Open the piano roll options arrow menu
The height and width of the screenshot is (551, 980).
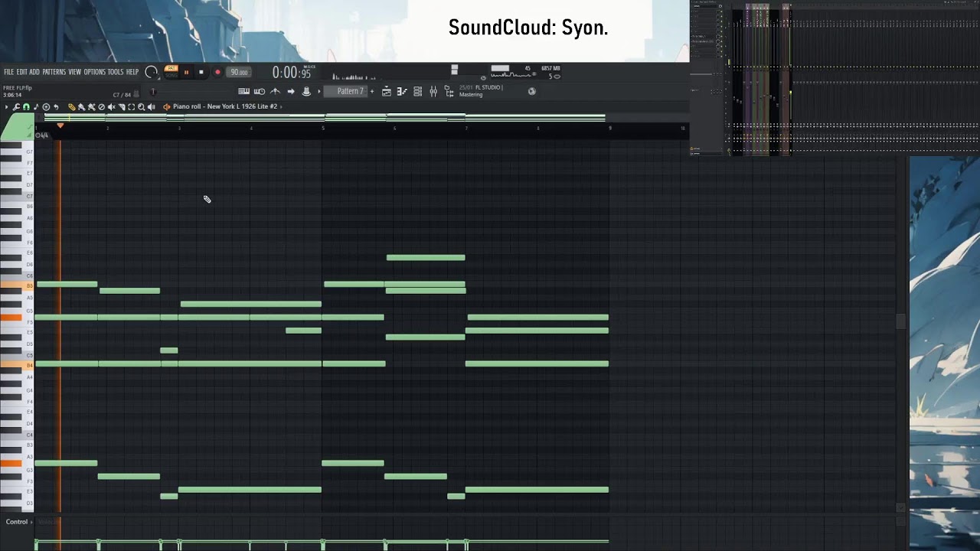click(6, 106)
